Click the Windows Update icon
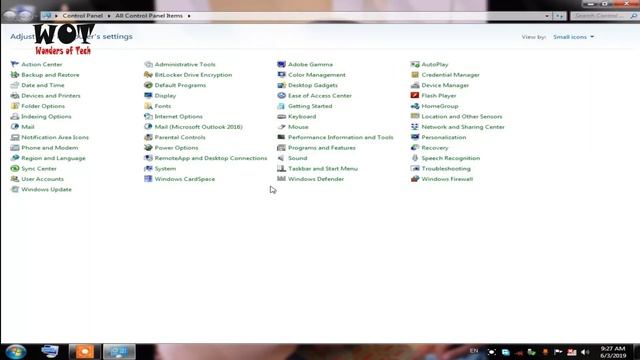 (15, 189)
